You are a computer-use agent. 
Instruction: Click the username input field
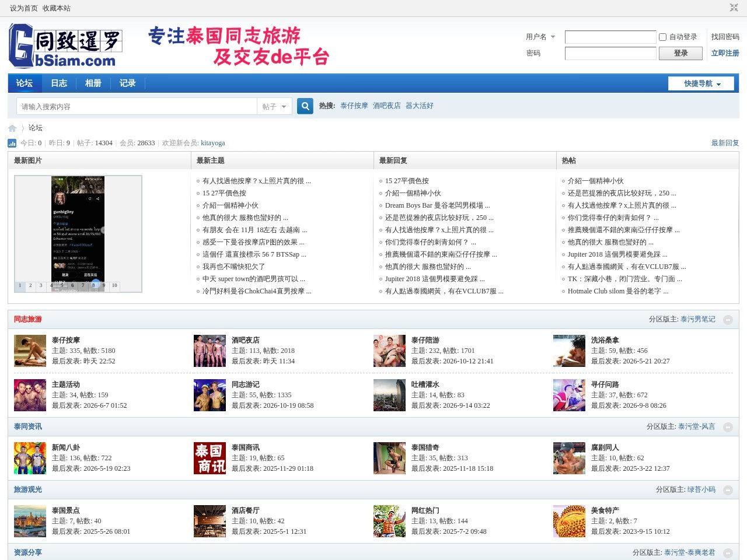point(610,37)
